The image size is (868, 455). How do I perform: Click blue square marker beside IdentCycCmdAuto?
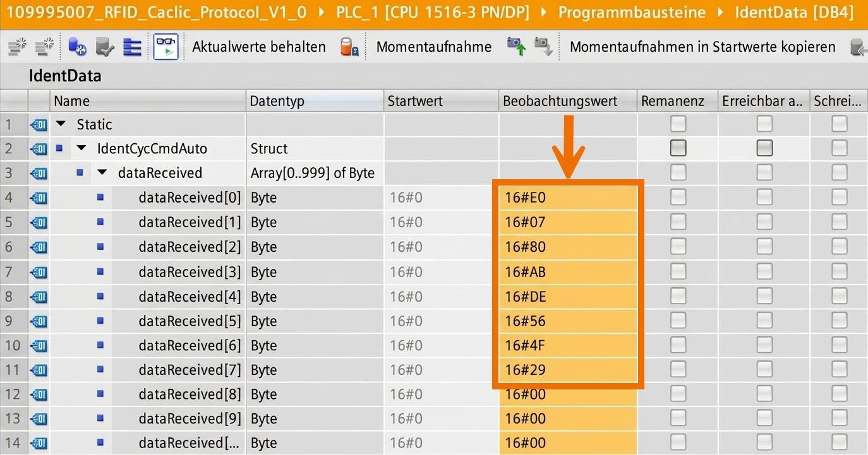click(x=59, y=148)
